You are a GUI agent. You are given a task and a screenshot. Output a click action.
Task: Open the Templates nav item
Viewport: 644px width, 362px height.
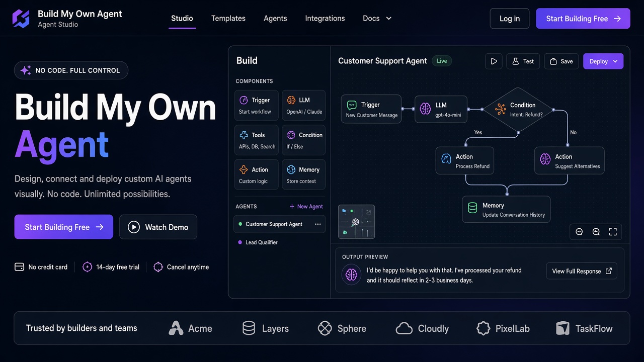228,18
